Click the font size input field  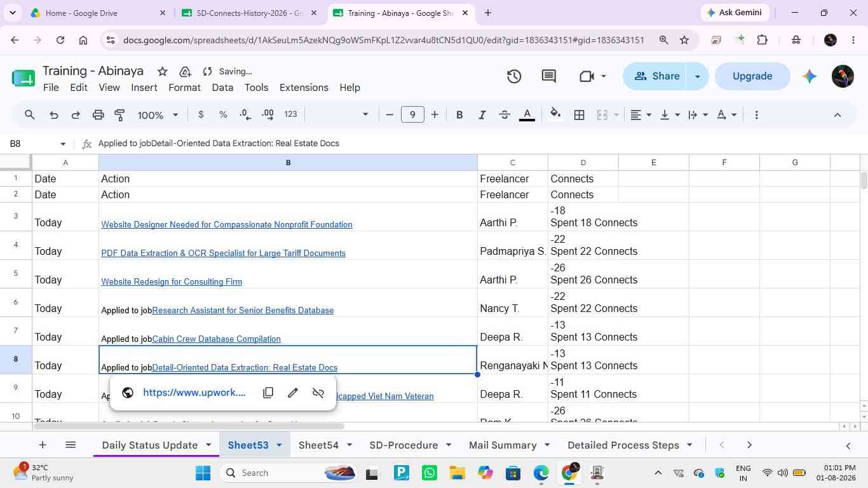pos(412,115)
